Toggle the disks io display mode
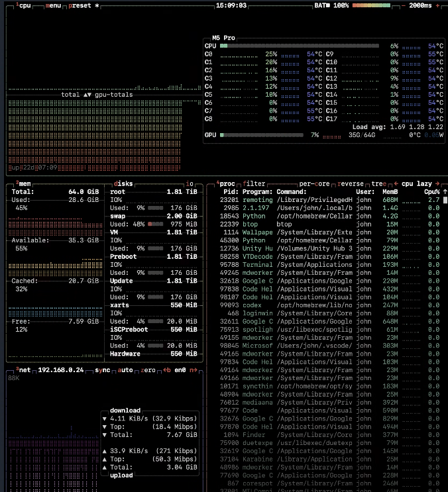Screen dimensions: 448x492 pyautogui.click(x=190, y=183)
